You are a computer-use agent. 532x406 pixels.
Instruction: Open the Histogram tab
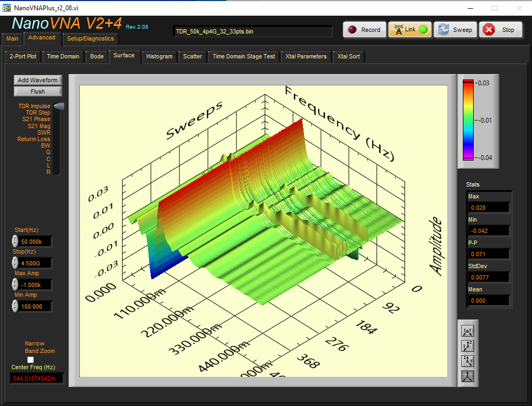coord(159,56)
